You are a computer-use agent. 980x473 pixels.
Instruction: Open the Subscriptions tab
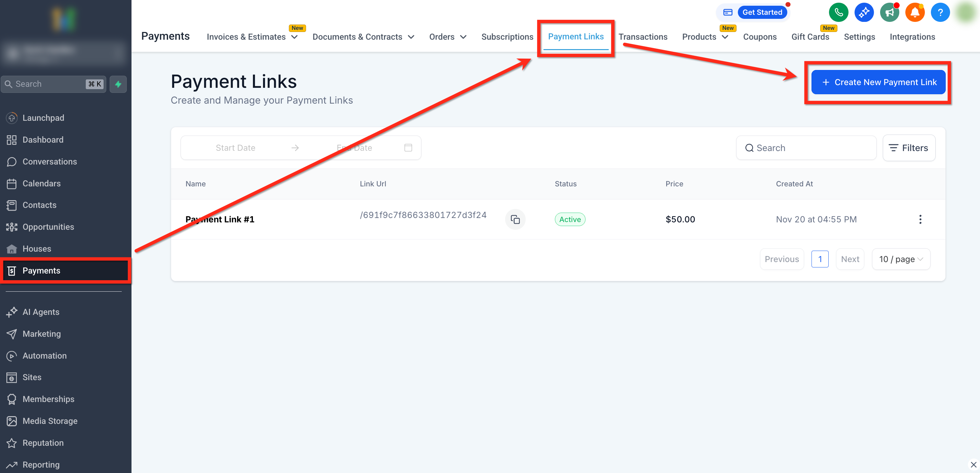507,37
